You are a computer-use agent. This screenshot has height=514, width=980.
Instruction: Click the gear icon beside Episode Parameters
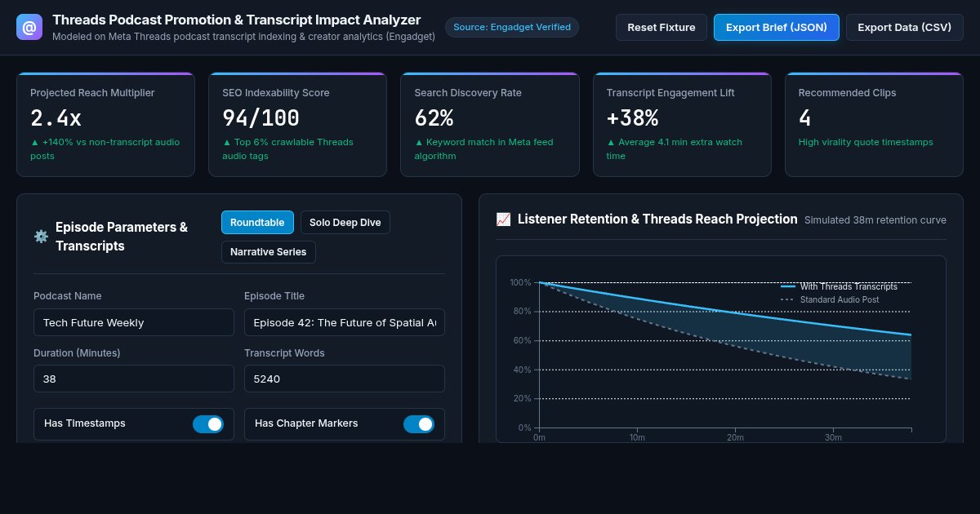pos(41,237)
